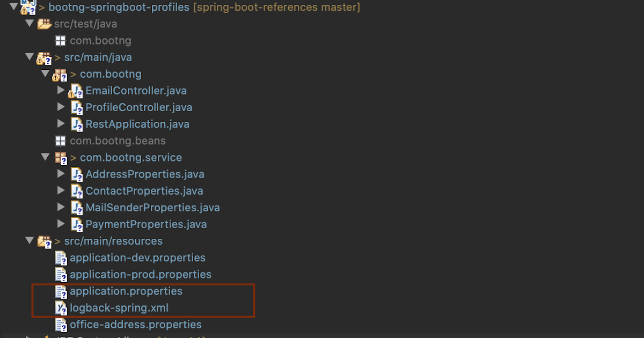The image size is (644, 338).
Task: Click the RestApplication.java Java file icon
Action: pyautogui.click(x=76, y=123)
